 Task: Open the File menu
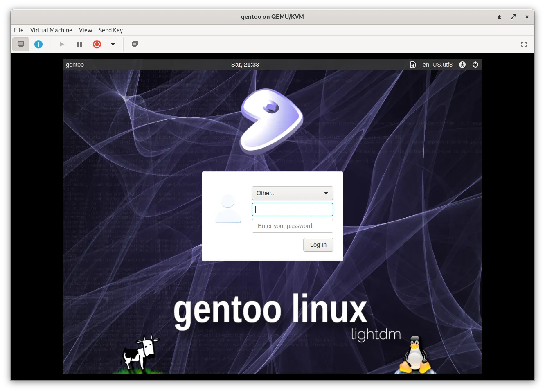coord(19,30)
